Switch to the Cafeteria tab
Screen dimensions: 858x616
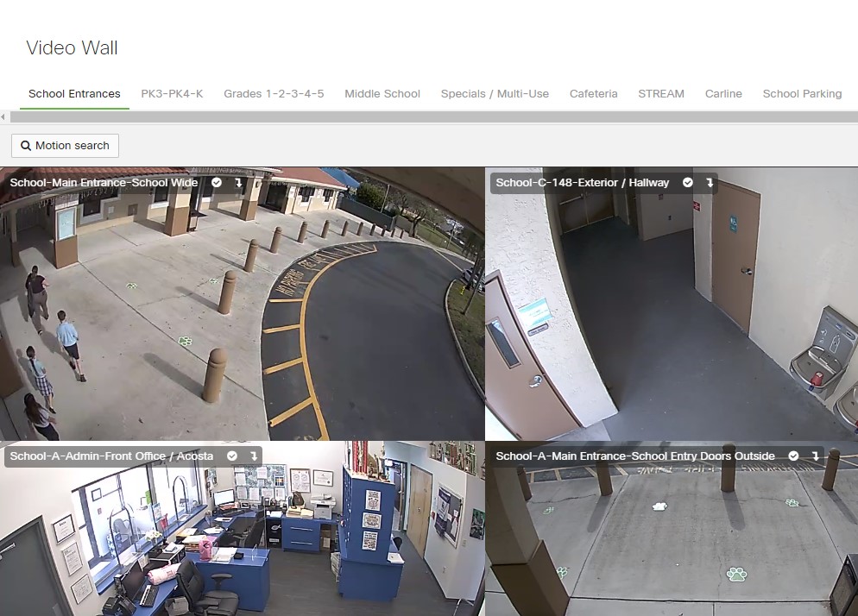tap(594, 94)
